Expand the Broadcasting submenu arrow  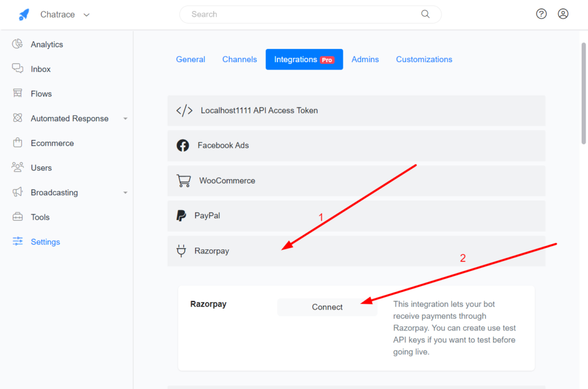click(125, 192)
